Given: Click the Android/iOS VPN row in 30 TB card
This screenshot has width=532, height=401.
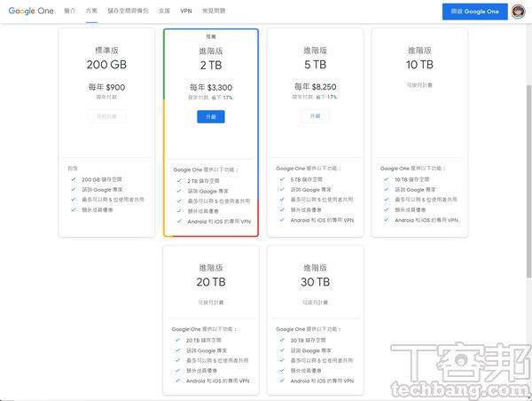Looking at the screenshot, I should click(x=322, y=381).
